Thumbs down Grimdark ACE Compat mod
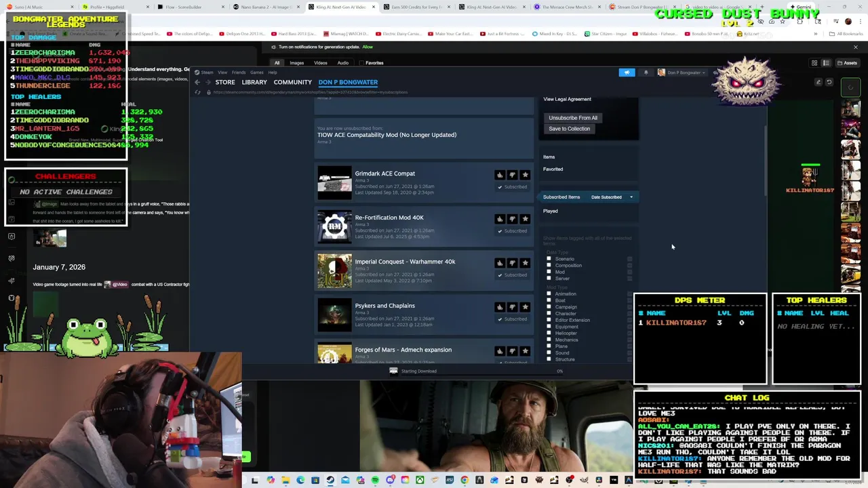This screenshot has width=868, height=488. click(x=513, y=175)
